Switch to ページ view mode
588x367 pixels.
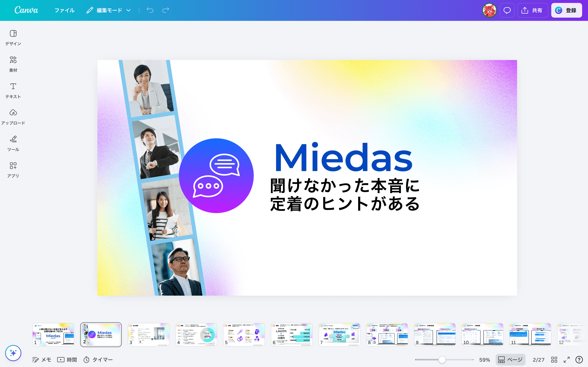(x=510, y=360)
